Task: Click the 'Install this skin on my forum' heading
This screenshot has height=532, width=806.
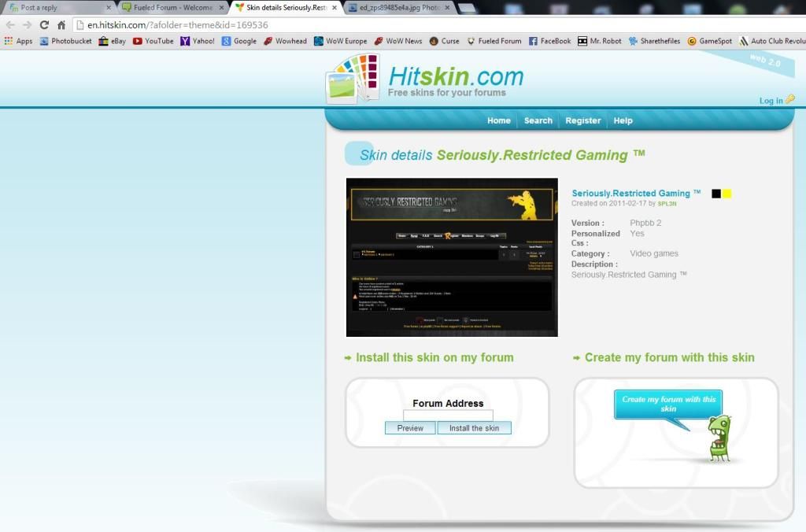Action: tap(434, 357)
